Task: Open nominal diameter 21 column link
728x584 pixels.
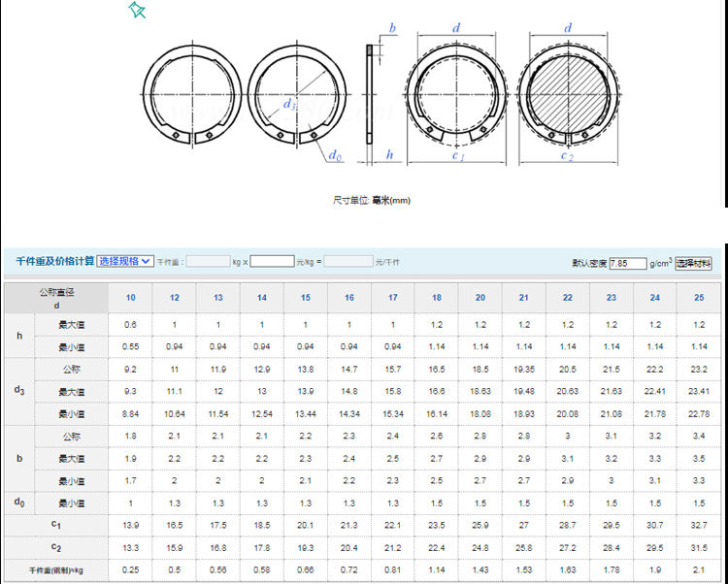Action: click(x=524, y=298)
